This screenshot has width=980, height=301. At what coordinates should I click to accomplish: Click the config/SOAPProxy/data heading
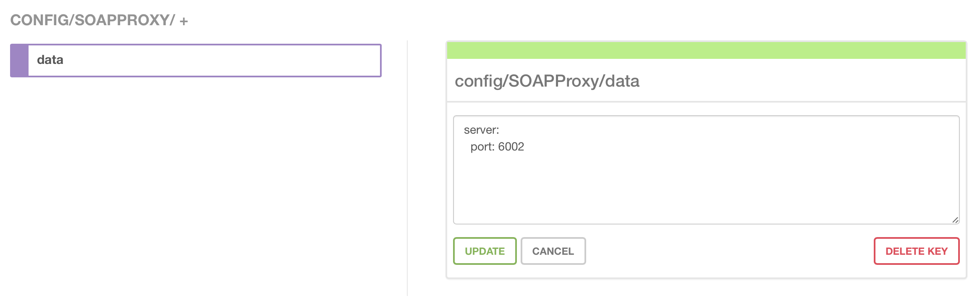[547, 81]
